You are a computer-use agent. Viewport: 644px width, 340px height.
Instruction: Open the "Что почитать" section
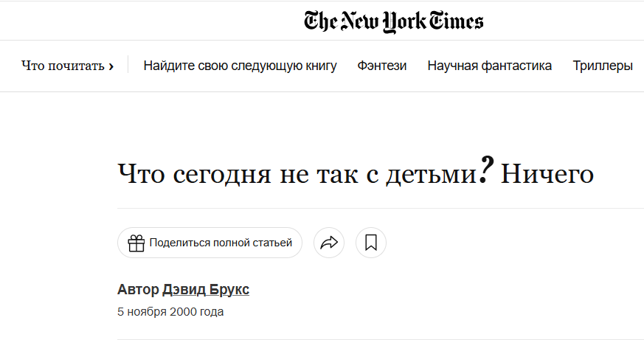63,66
